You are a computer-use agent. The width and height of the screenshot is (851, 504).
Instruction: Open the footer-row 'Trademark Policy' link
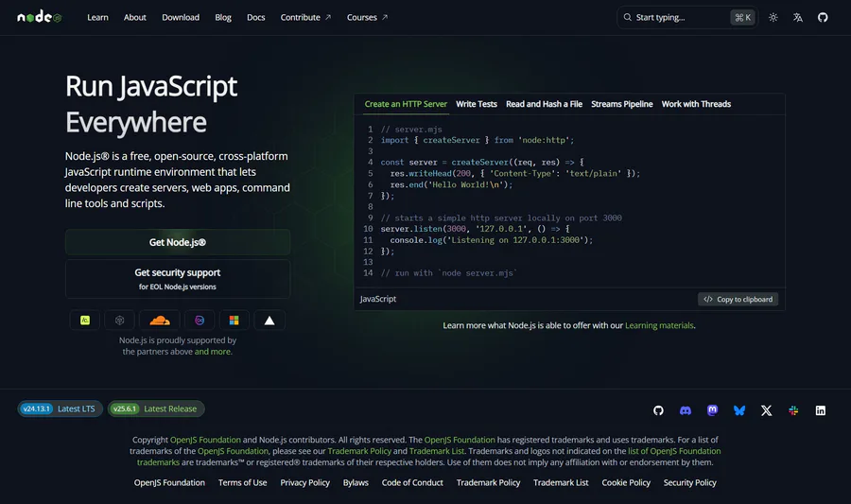pos(488,483)
